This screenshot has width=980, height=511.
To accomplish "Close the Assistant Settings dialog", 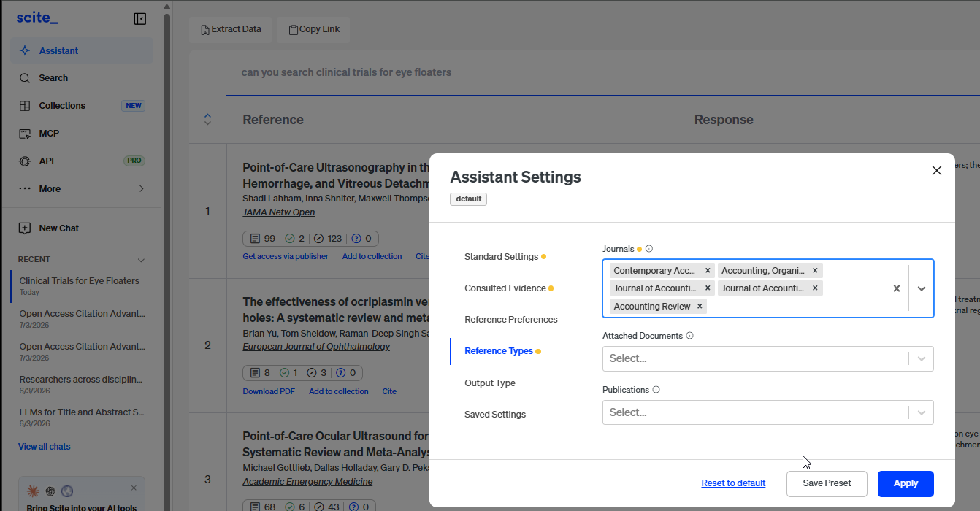I will pos(937,170).
